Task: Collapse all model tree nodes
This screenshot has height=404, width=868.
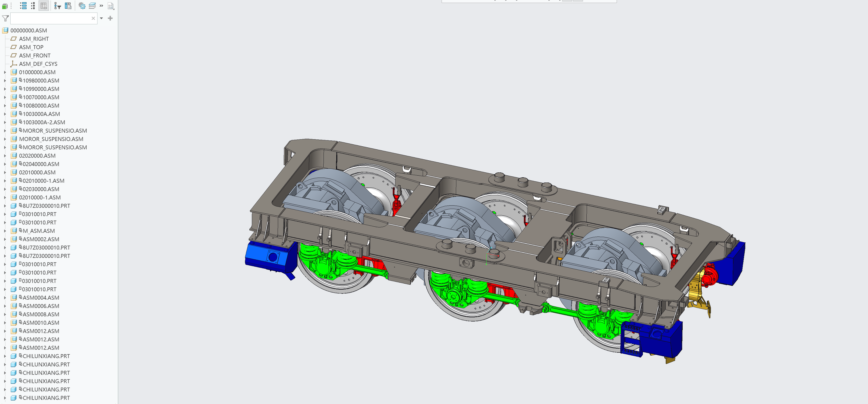Action: coord(33,6)
